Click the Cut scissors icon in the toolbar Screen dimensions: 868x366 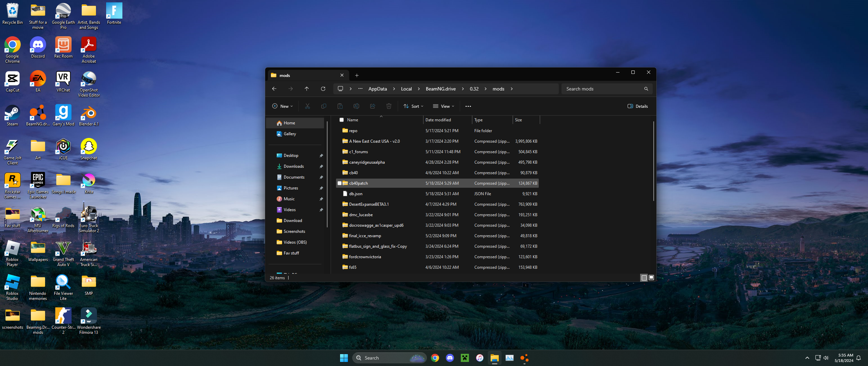point(307,106)
